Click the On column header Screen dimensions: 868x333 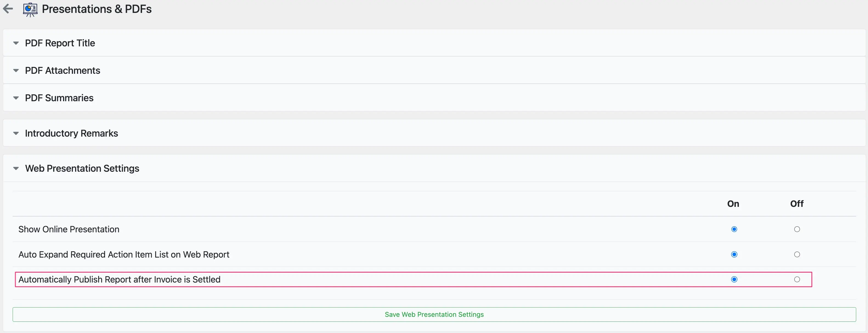[x=733, y=204]
